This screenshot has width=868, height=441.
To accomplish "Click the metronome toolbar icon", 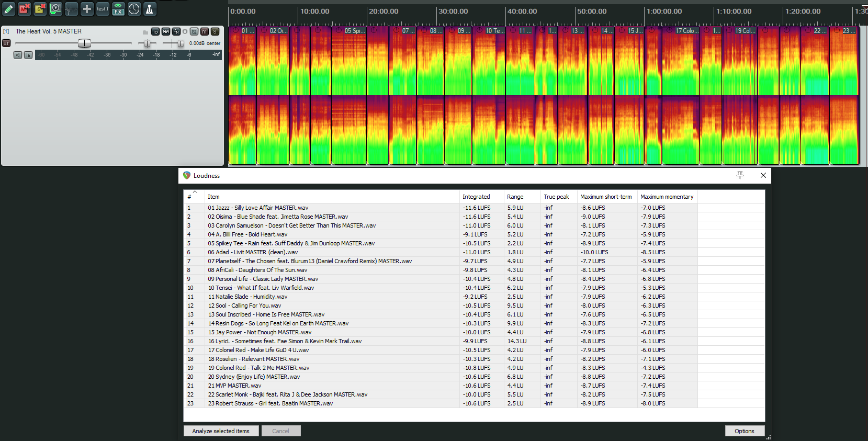I will pyautogui.click(x=149, y=9).
